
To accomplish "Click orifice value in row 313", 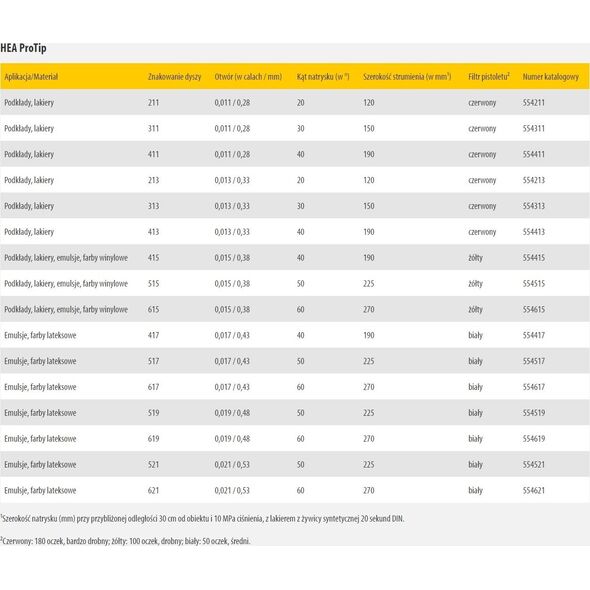I will click(232, 206).
